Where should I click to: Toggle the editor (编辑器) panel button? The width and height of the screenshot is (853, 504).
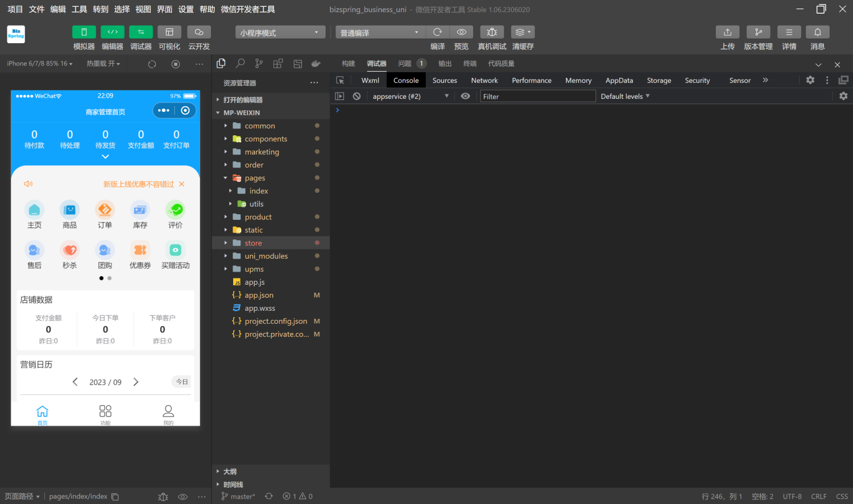click(113, 32)
